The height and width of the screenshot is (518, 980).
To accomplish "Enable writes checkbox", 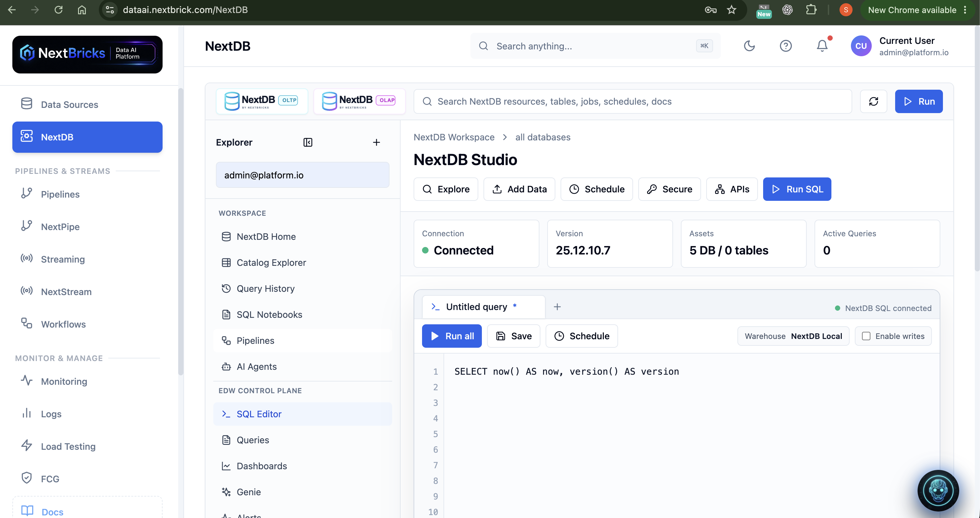I will pos(866,336).
